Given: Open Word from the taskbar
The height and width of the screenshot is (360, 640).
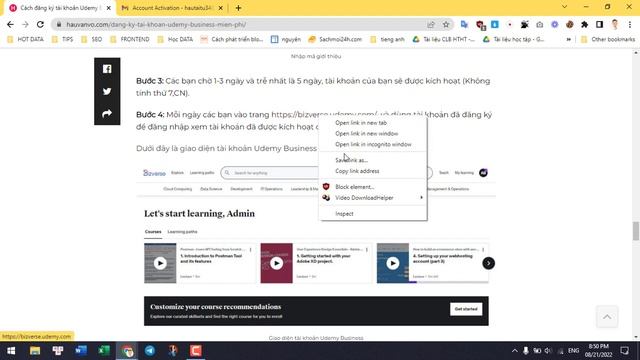Looking at the screenshot, I should pyautogui.click(x=81, y=351).
